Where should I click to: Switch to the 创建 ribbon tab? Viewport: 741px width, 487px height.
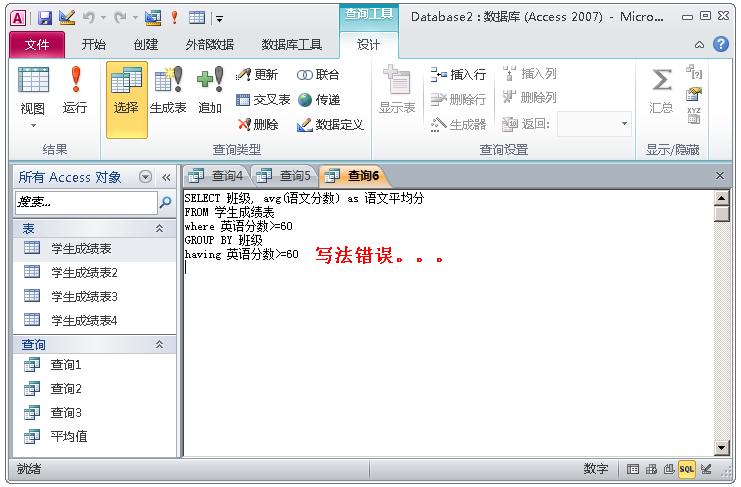pos(146,45)
